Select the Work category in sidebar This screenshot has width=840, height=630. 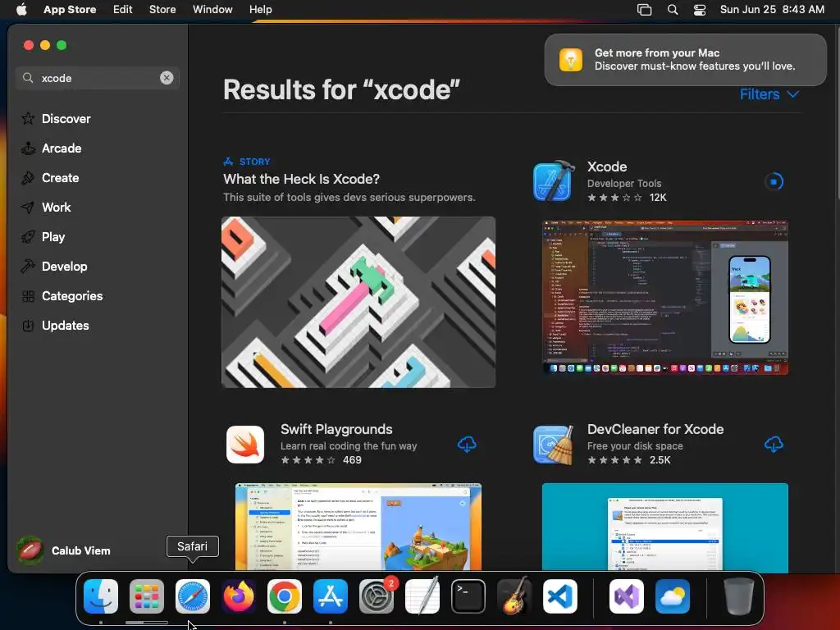pos(56,208)
